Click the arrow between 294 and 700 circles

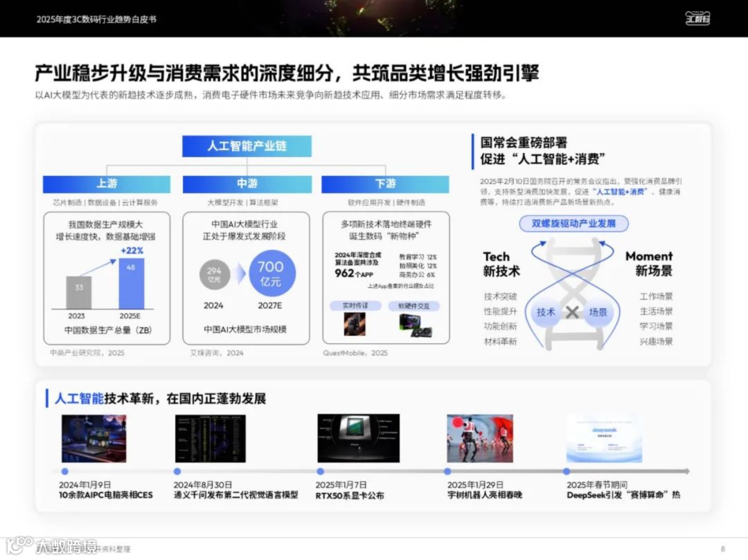click(241, 273)
